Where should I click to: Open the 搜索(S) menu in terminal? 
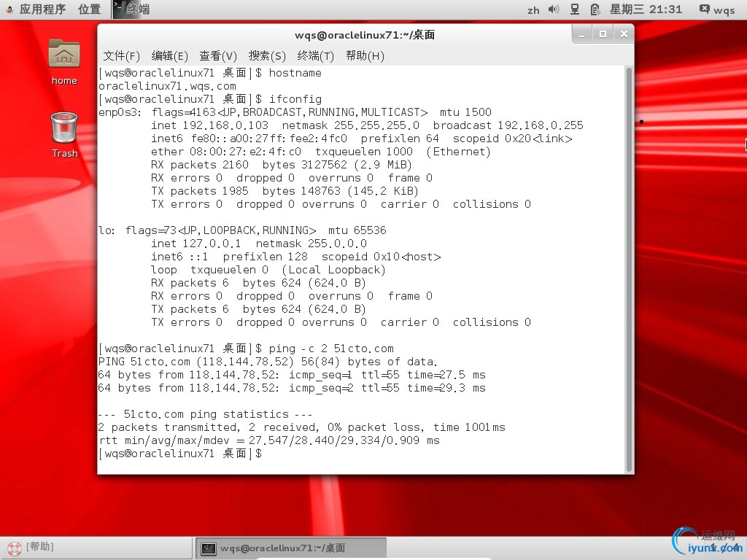tap(267, 56)
